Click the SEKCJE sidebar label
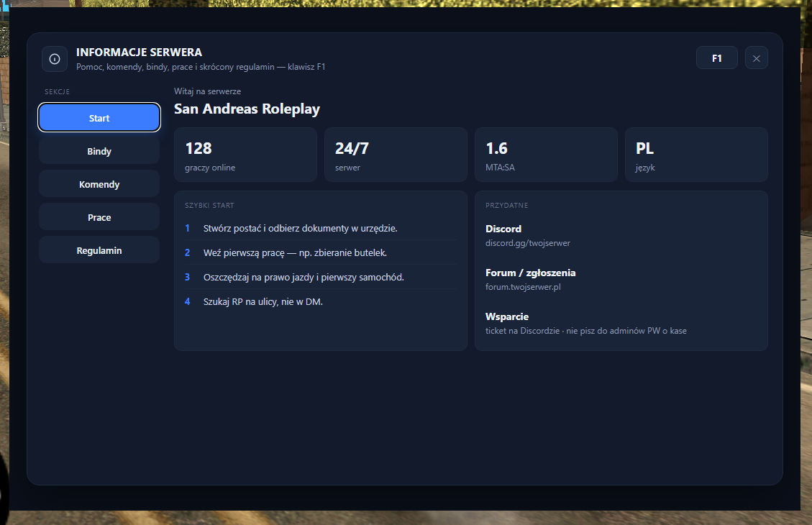Viewport: 812px width, 525px height. 57,91
